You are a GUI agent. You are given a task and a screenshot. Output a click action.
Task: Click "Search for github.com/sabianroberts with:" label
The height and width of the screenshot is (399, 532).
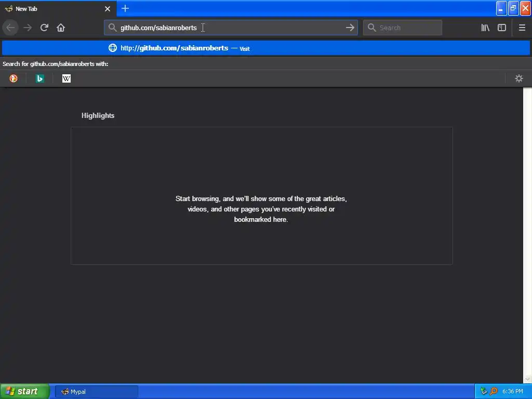click(x=55, y=64)
